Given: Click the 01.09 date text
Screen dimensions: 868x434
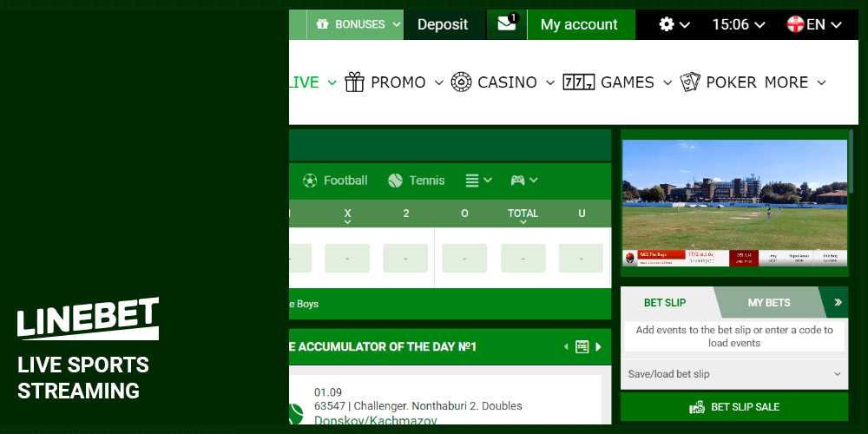Looking at the screenshot, I should (x=328, y=392).
